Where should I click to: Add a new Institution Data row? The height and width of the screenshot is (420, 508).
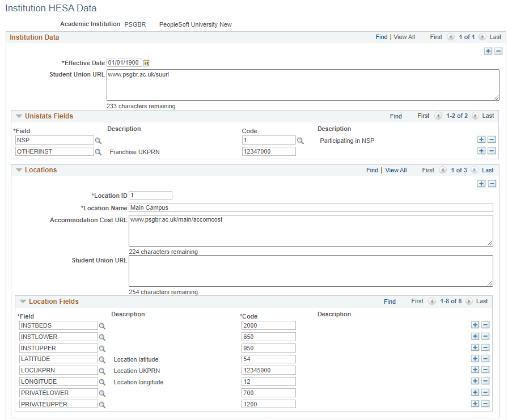coord(488,50)
